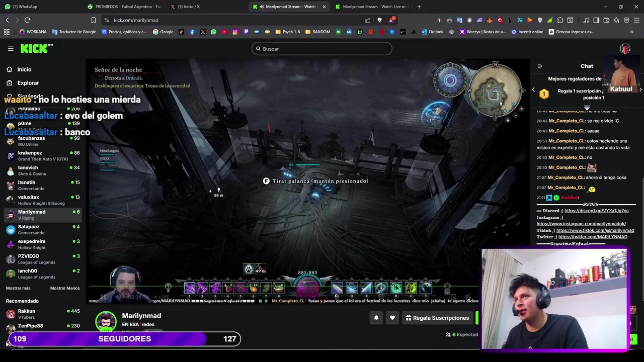This screenshot has height=362, width=644.
Task: Open the browser extensions puzzle icon
Action: point(560,20)
